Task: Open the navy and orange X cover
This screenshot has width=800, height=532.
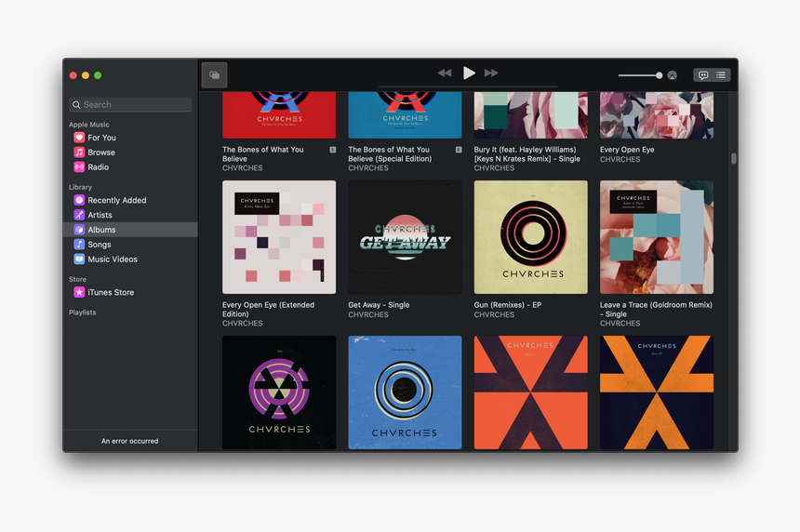Action: 657,392
